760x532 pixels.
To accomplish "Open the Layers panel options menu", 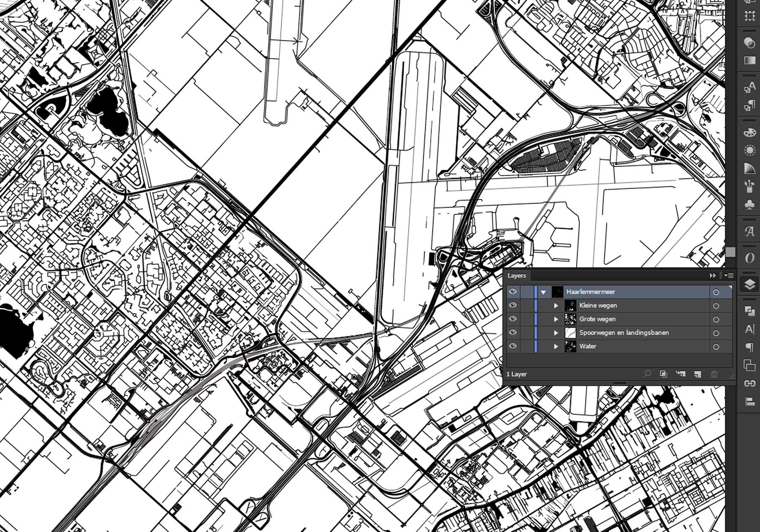I will (x=729, y=275).
